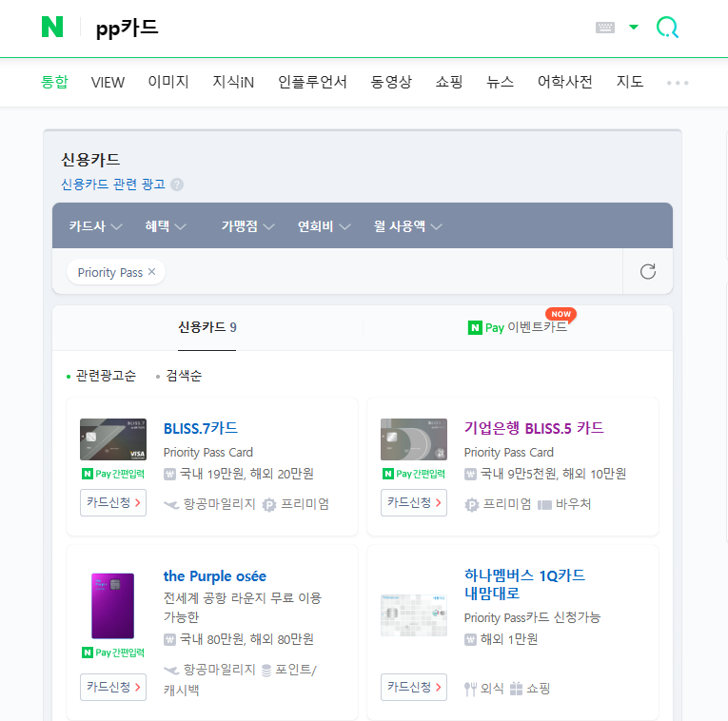Remove the Priority Pass filter chip
The width and height of the screenshot is (728, 721).
pos(152,272)
